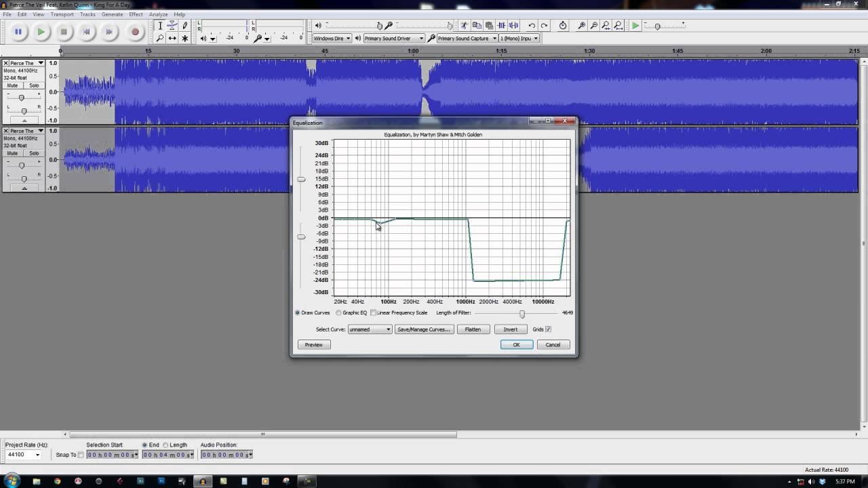This screenshot has width=868, height=488.
Task: Click the Record button in transport toolbar
Action: coord(135,32)
